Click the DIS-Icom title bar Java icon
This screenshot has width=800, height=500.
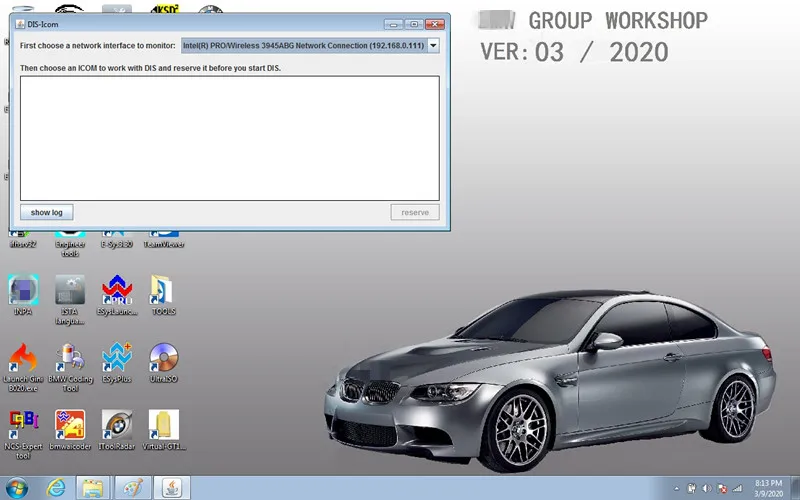pos(20,24)
